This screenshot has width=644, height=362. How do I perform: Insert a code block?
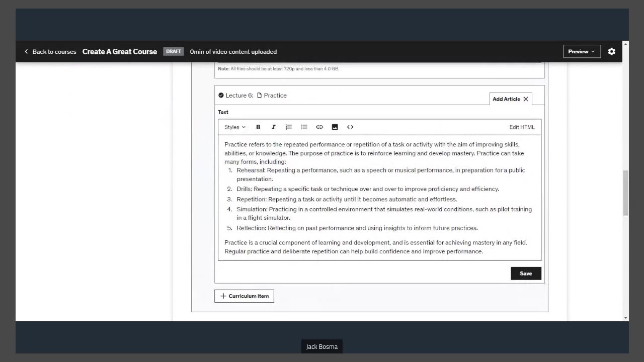350,127
